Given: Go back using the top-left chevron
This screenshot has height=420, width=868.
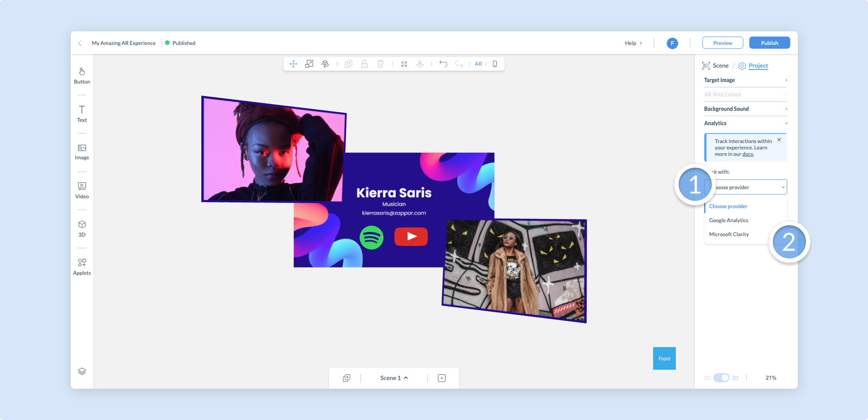Looking at the screenshot, I should [x=80, y=43].
